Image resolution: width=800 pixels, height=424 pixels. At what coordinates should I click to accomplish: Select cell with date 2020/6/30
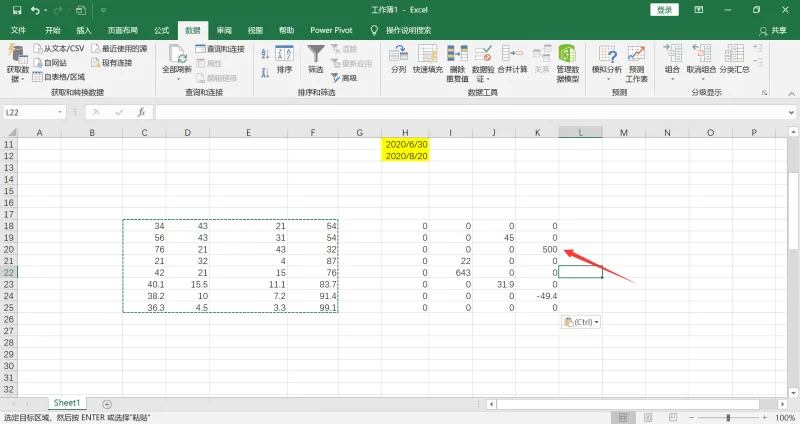[x=405, y=144]
